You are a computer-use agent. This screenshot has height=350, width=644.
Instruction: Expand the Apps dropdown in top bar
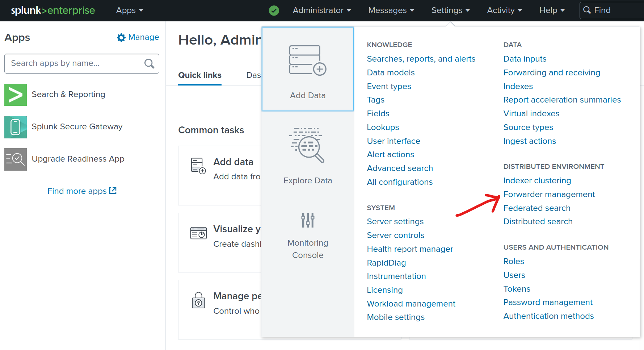click(x=130, y=11)
